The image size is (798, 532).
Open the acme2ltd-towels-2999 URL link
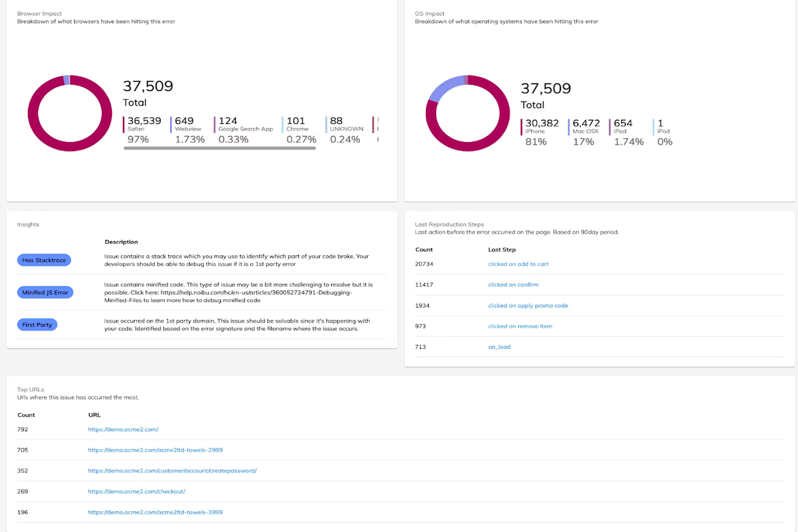tap(155, 450)
